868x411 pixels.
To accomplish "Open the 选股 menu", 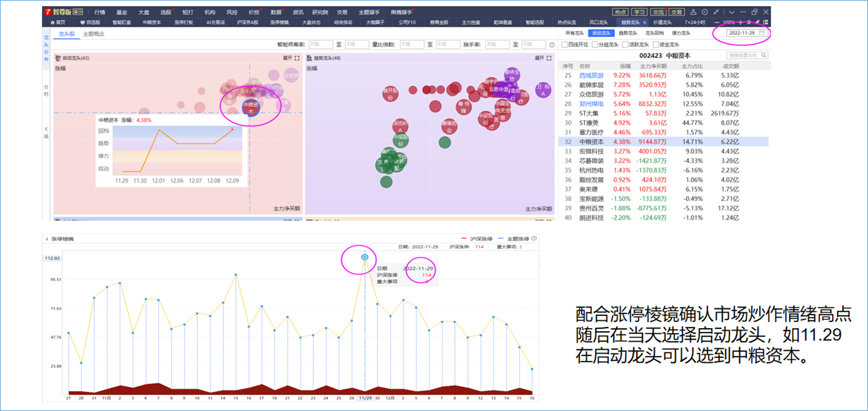I will (x=166, y=12).
